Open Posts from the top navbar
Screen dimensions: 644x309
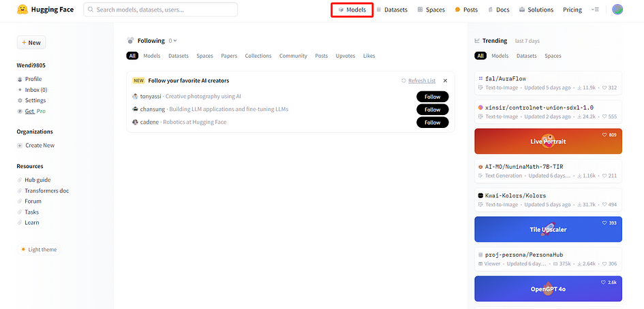click(467, 10)
